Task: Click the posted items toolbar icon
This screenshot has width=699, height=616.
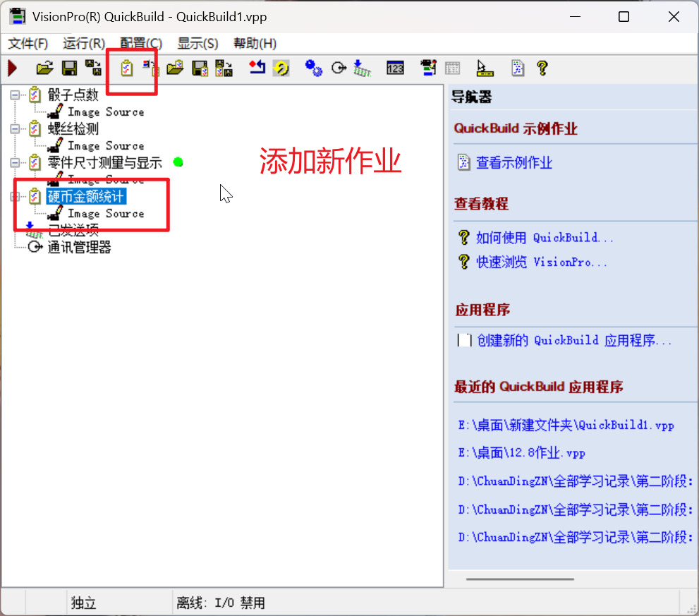Action: (x=362, y=68)
